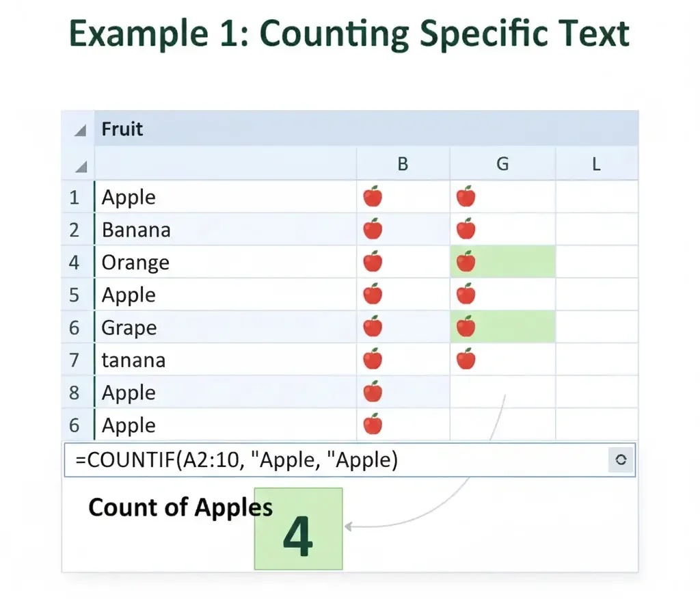Click the apple icon in column B next to Orange

pyautogui.click(x=373, y=262)
